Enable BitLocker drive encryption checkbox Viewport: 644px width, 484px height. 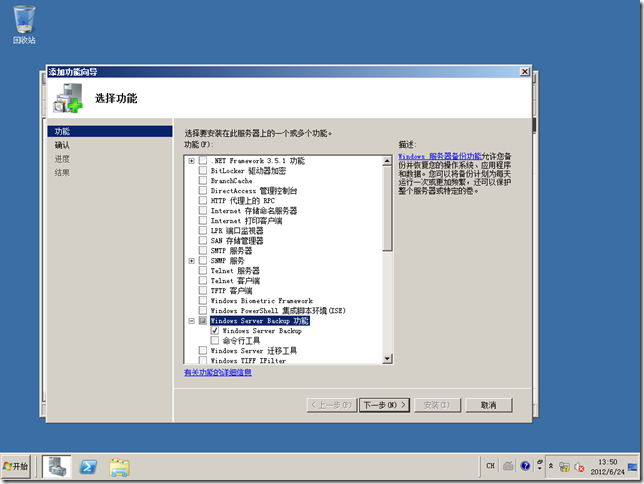203,170
